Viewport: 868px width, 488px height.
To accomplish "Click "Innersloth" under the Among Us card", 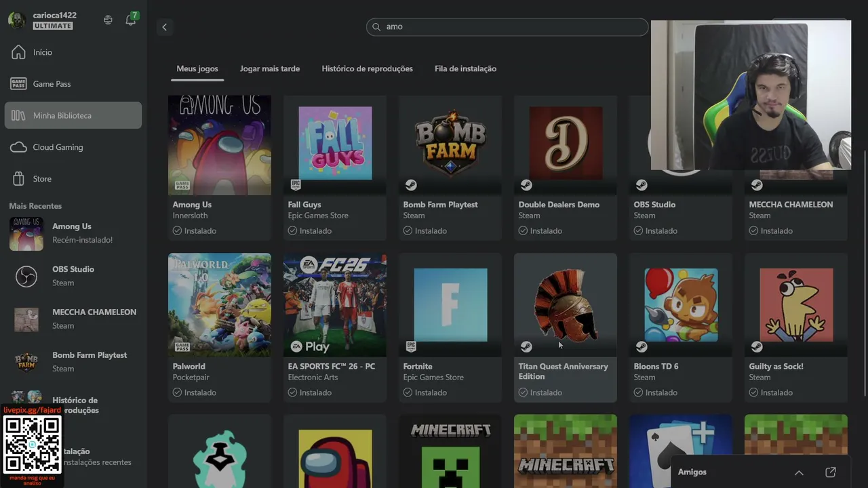I will point(191,216).
